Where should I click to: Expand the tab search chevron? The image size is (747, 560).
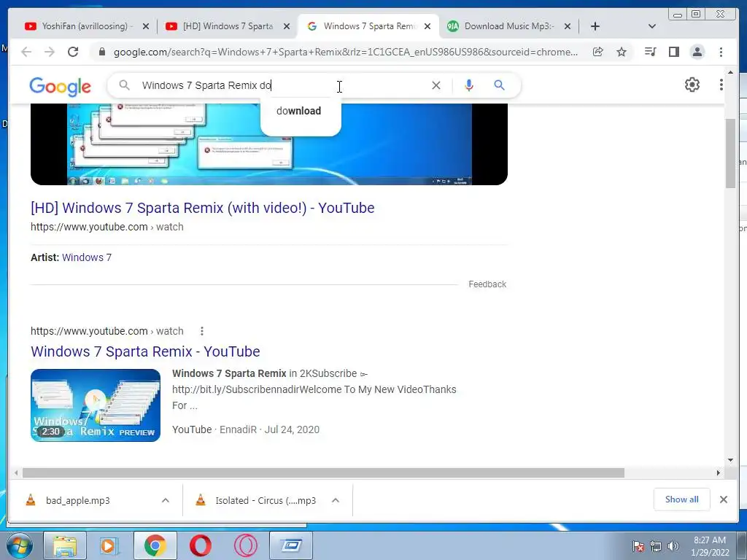coord(652,26)
